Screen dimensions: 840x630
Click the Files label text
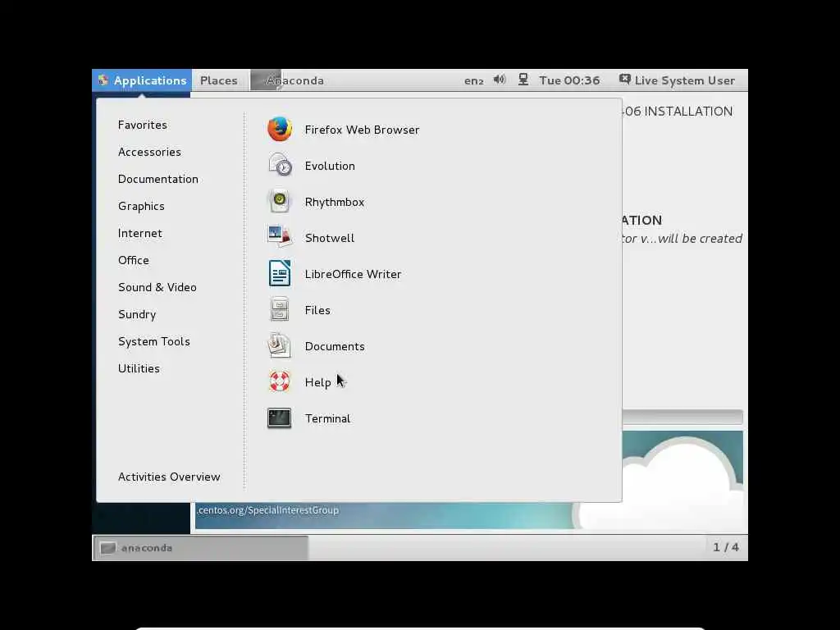(317, 310)
